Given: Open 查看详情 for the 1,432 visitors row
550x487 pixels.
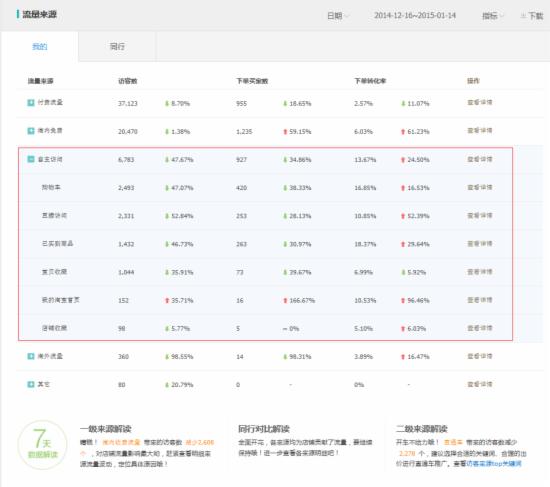Looking at the screenshot, I should pos(479,244).
